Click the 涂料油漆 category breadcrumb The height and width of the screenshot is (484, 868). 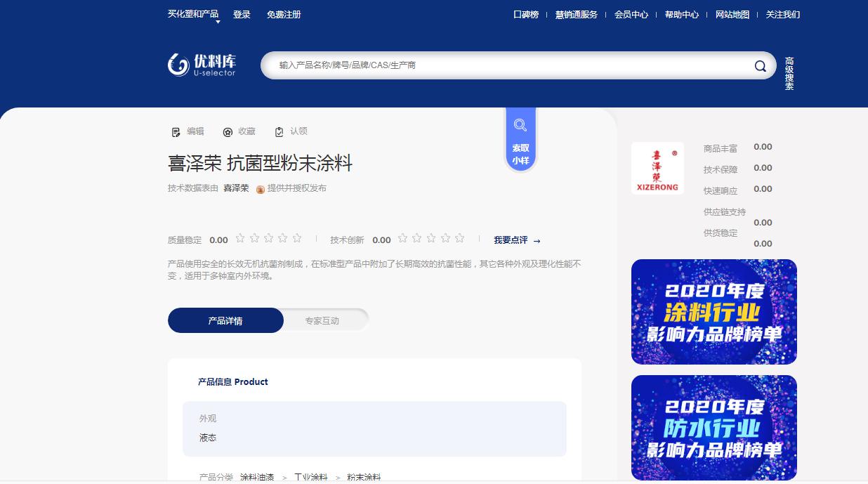point(257,478)
